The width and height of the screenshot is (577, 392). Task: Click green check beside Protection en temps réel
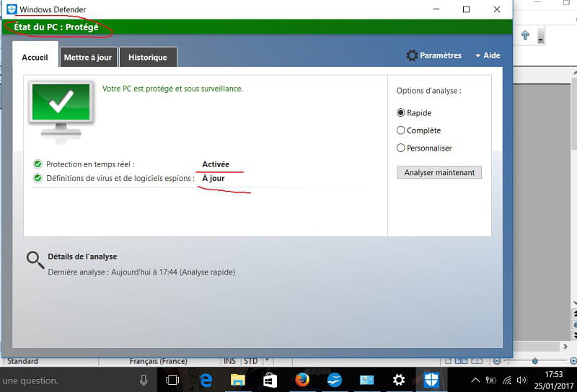click(38, 164)
